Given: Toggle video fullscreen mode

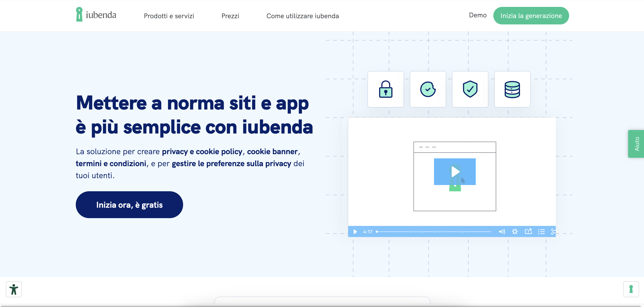Looking at the screenshot, I should point(553,231).
